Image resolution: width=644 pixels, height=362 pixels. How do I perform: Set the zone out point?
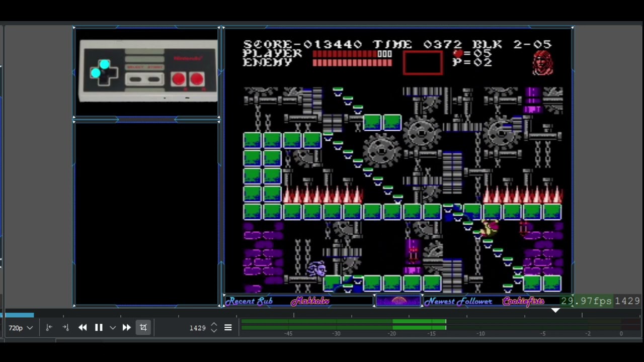click(65, 328)
